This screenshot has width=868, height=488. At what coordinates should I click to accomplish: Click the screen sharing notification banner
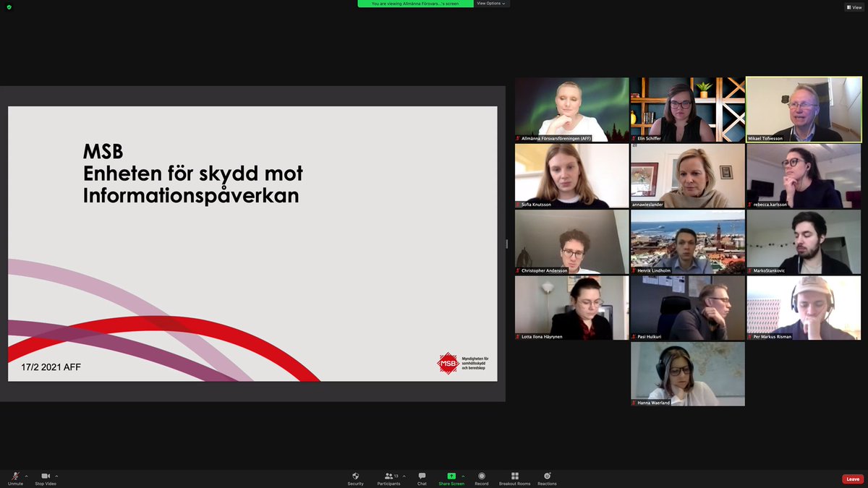(416, 4)
